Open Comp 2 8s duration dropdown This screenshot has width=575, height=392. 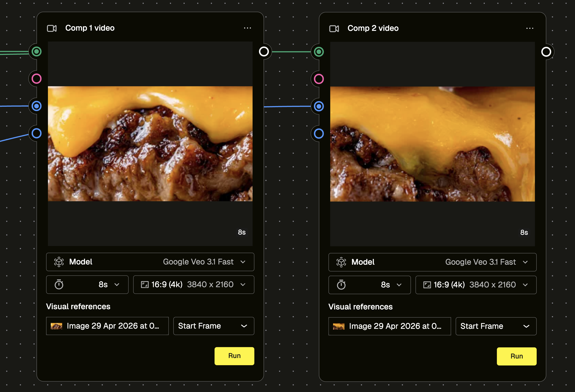(370, 285)
